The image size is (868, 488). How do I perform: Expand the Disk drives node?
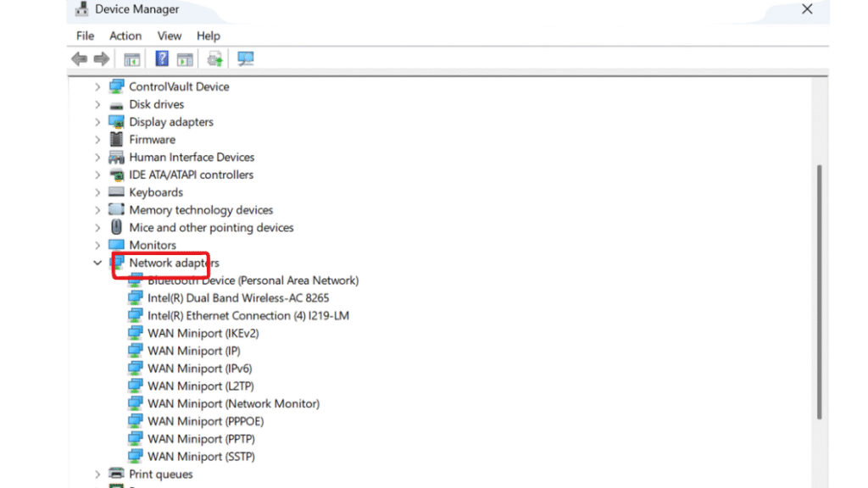tap(97, 104)
